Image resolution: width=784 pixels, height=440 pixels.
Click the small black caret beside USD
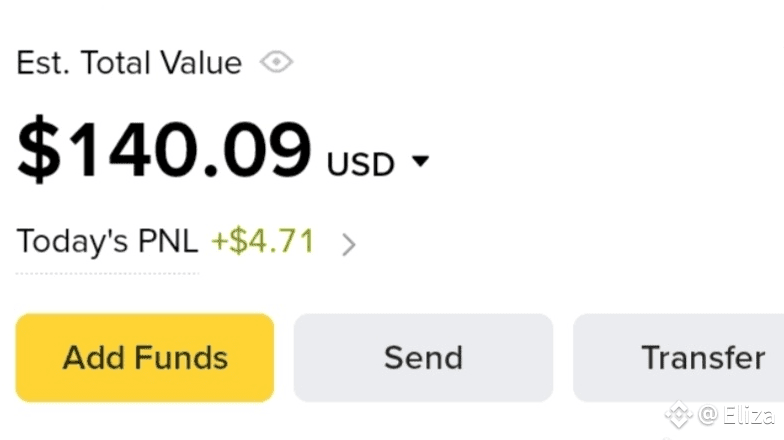click(x=420, y=161)
